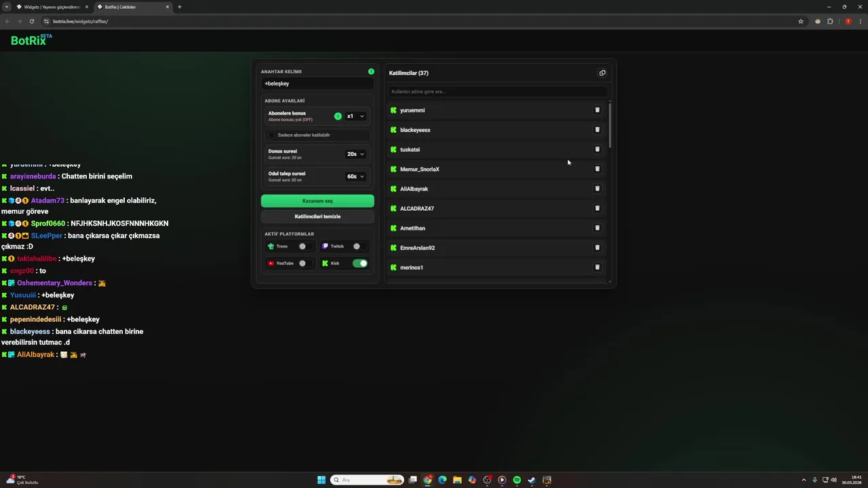The height and width of the screenshot is (488, 868).
Task: Open File Explorer in taskbar
Action: 457,480
